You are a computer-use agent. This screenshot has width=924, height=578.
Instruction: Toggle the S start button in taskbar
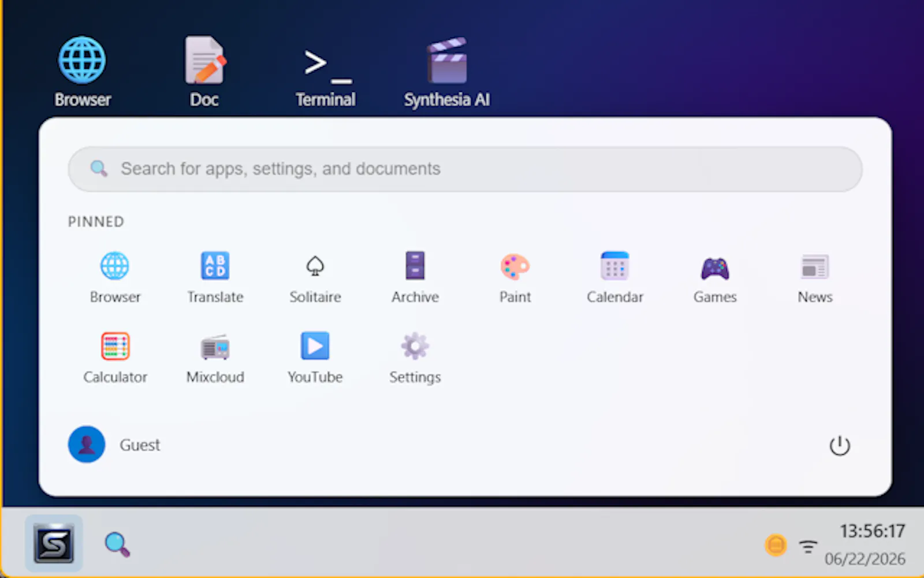point(54,543)
